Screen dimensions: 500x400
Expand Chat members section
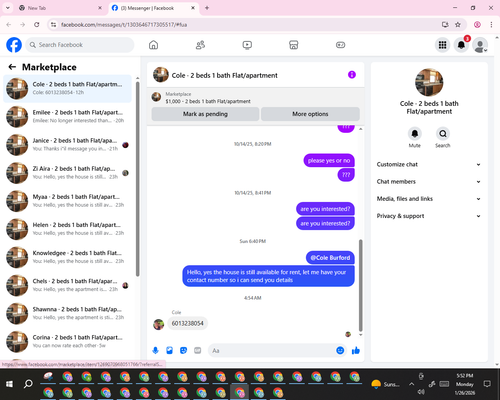[429, 182]
